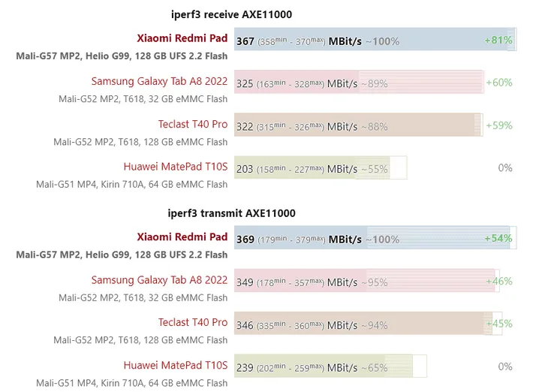Click the 203 MBit/s receive result bar
Viewport: 548px width, 392px height.
321,169
